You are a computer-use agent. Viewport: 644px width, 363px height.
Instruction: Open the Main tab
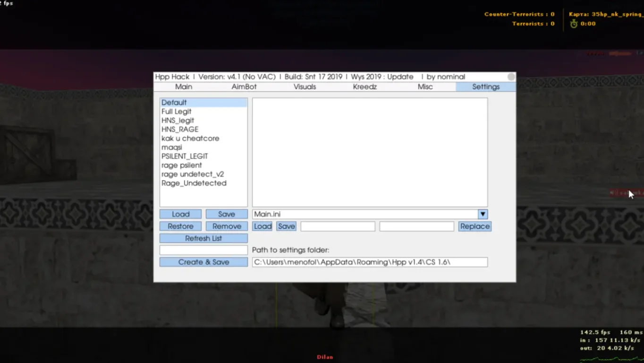[184, 87]
